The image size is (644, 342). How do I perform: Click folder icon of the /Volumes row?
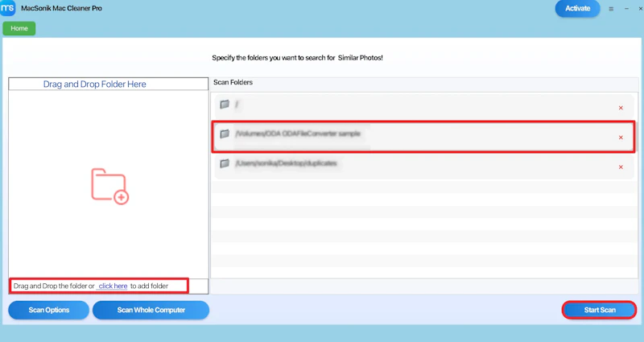click(225, 134)
